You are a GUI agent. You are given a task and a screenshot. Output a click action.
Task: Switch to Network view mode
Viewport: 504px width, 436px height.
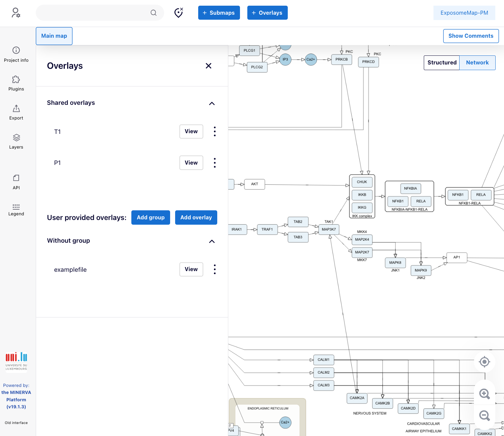tap(477, 63)
